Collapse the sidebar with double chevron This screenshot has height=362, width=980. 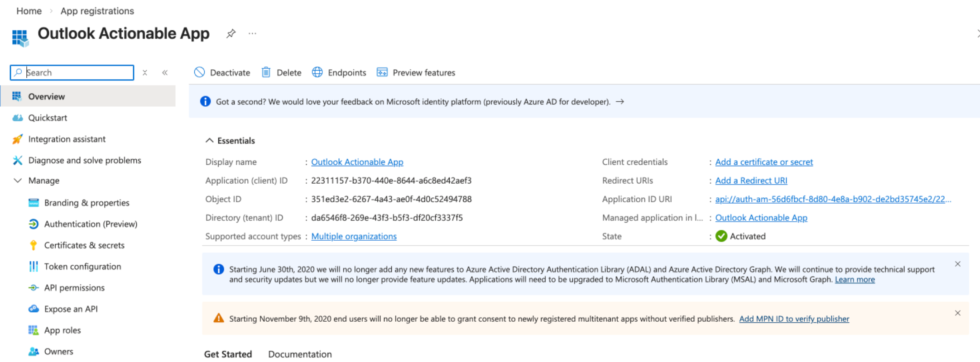tap(165, 72)
